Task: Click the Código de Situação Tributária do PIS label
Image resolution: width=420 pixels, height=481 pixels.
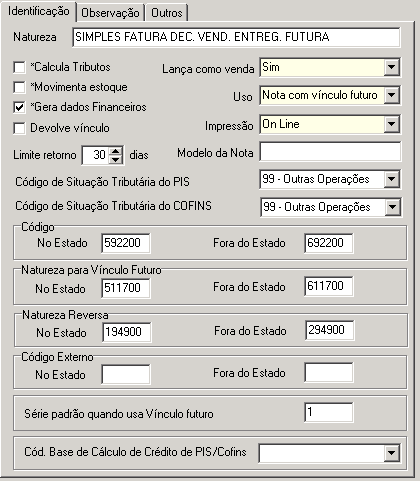Action: (x=102, y=182)
